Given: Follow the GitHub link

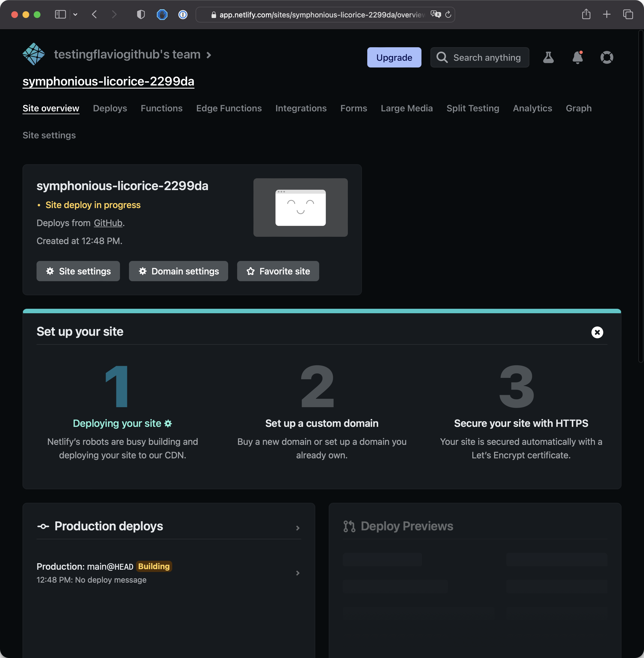Looking at the screenshot, I should (108, 223).
